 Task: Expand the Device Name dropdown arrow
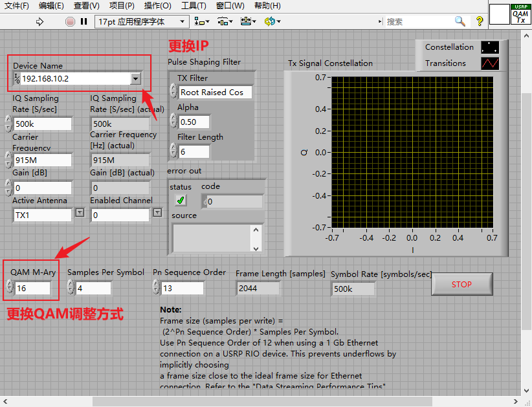point(135,79)
